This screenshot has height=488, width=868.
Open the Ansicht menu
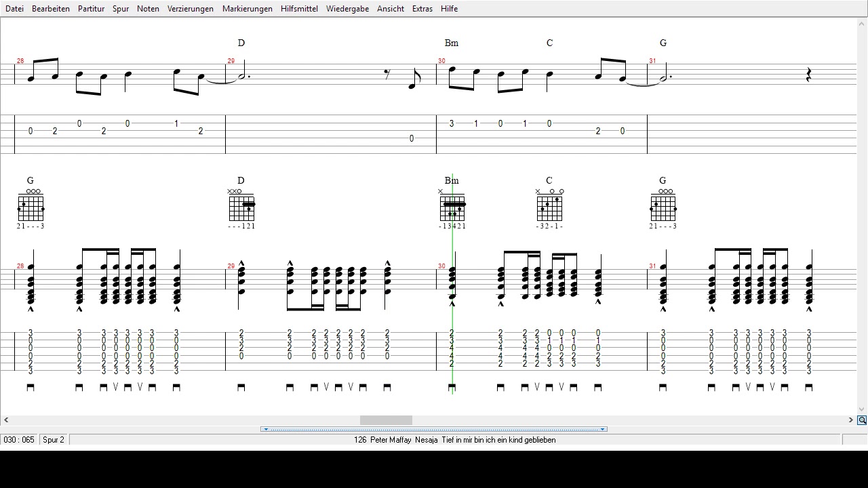coord(391,9)
